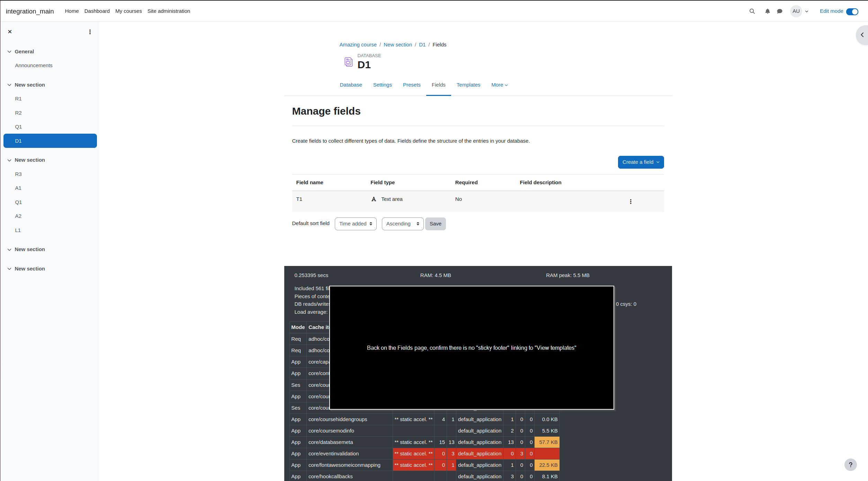The image size is (868, 481).
Task: Click 22.5 KB highlighted size cell
Action: pos(547,465)
